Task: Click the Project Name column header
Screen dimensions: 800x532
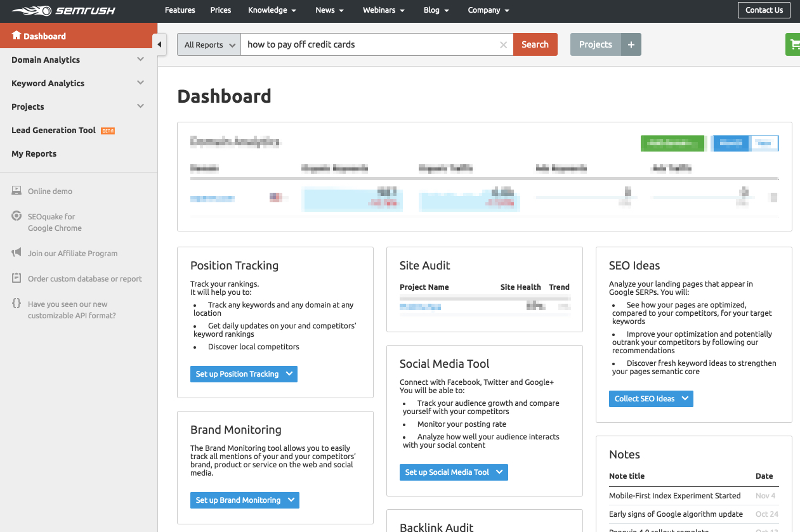Action: point(424,287)
